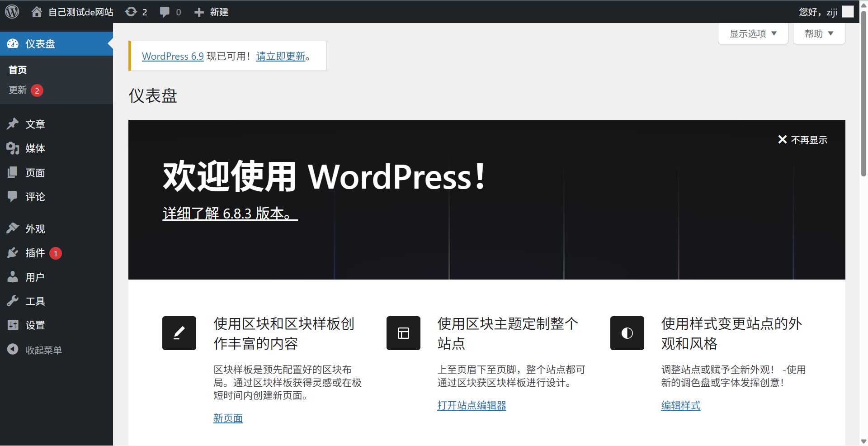Click the half-circle styles icon
868x446 pixels.
pos(627,333)
